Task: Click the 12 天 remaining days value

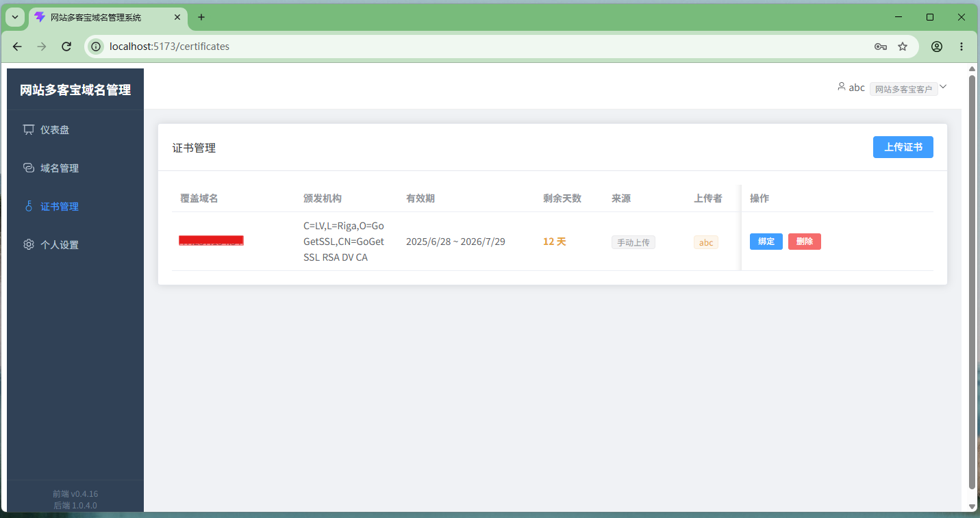Action: point(555,242)
